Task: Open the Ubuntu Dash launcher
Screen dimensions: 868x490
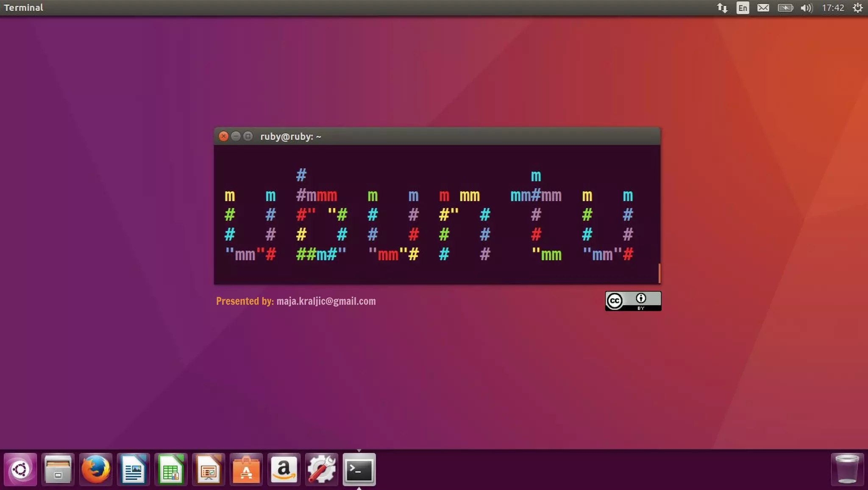Action: [20, 469]
